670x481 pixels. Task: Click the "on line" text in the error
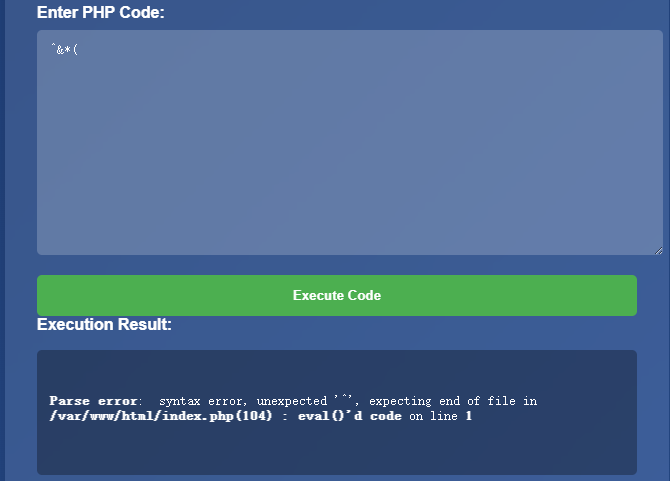point(432,416)
